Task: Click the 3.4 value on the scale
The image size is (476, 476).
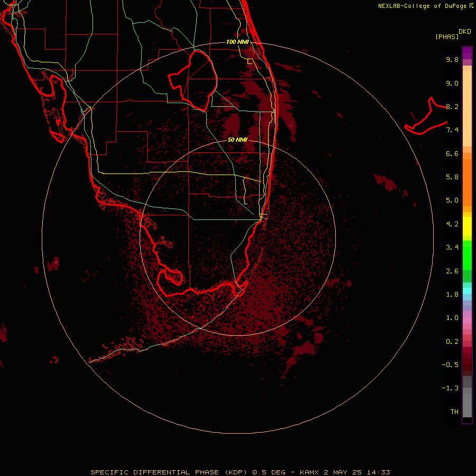Action: pyautogui.click(x=452, y=248)
